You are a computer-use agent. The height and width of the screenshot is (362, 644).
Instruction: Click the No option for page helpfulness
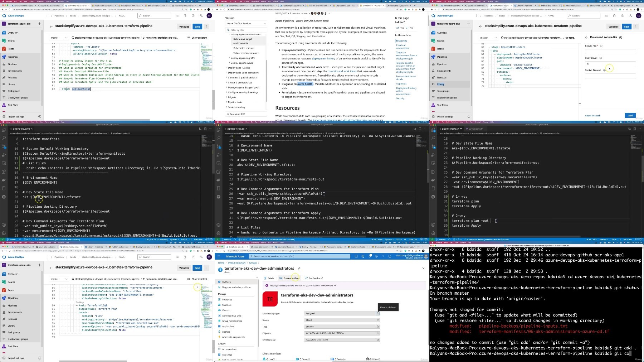[410, 28]
